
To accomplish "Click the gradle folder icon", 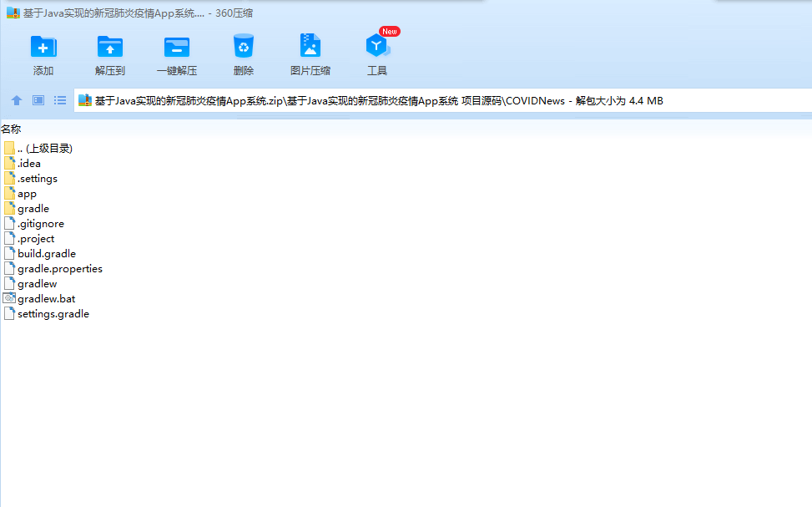I will tap(9, 209).
